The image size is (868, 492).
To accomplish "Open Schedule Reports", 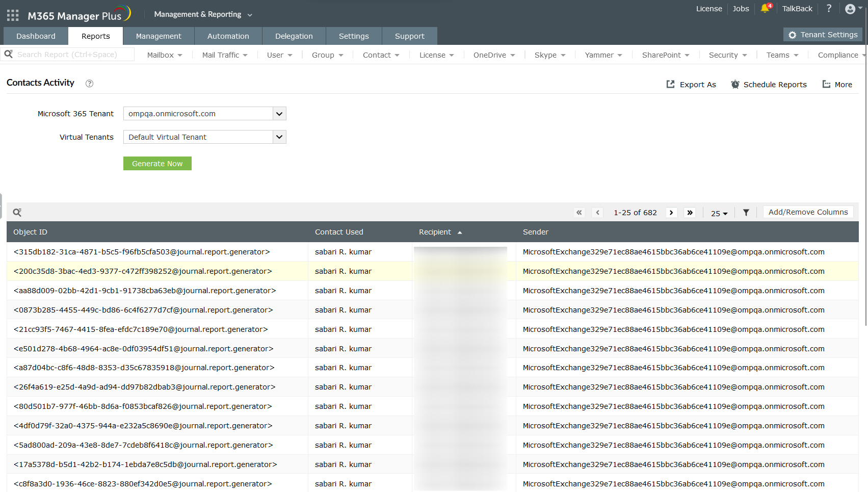I will coord(769,85).
